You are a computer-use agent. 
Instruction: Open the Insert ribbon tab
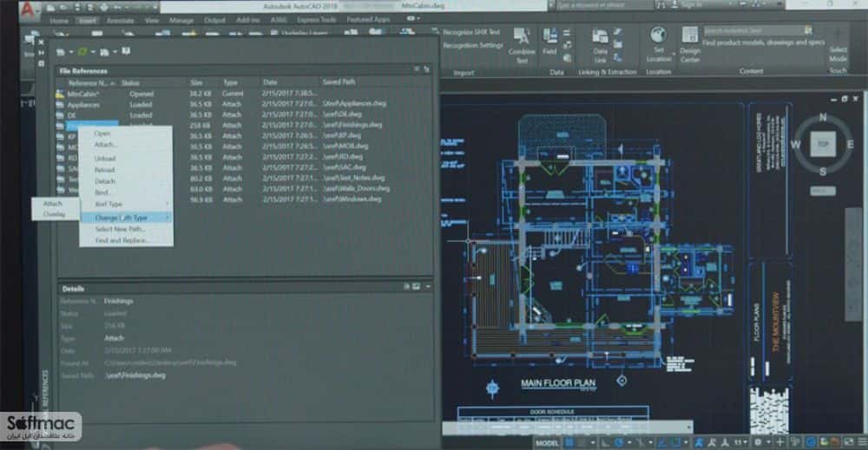pos(88,21)
